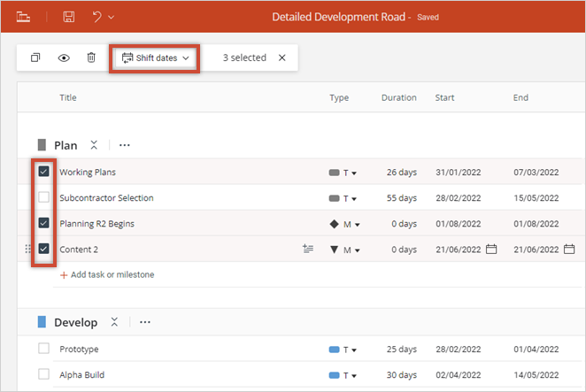586x392 pixels.
Task: Click the End column header
Action: pos(520,97)
